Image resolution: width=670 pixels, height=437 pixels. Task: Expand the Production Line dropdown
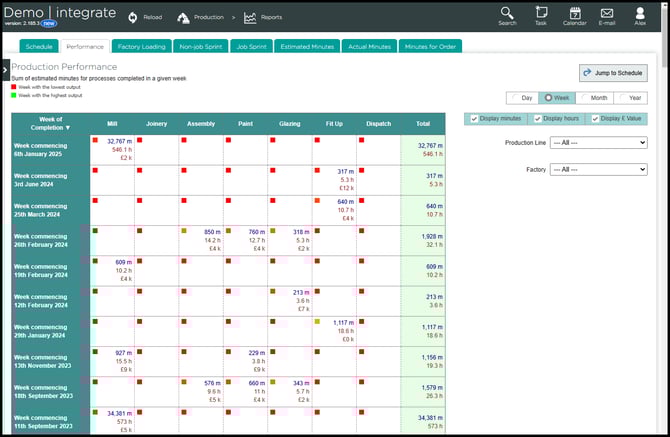[598, 143]
